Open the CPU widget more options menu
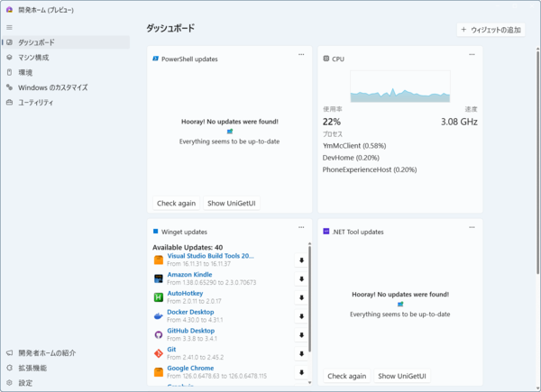The width and height of the screenshot is (541, 392). coord(472,54)
